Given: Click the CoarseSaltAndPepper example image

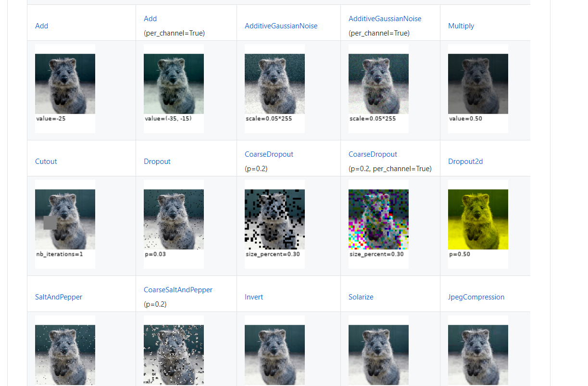Looking at the screenshot, I should [x=174, y=351].
